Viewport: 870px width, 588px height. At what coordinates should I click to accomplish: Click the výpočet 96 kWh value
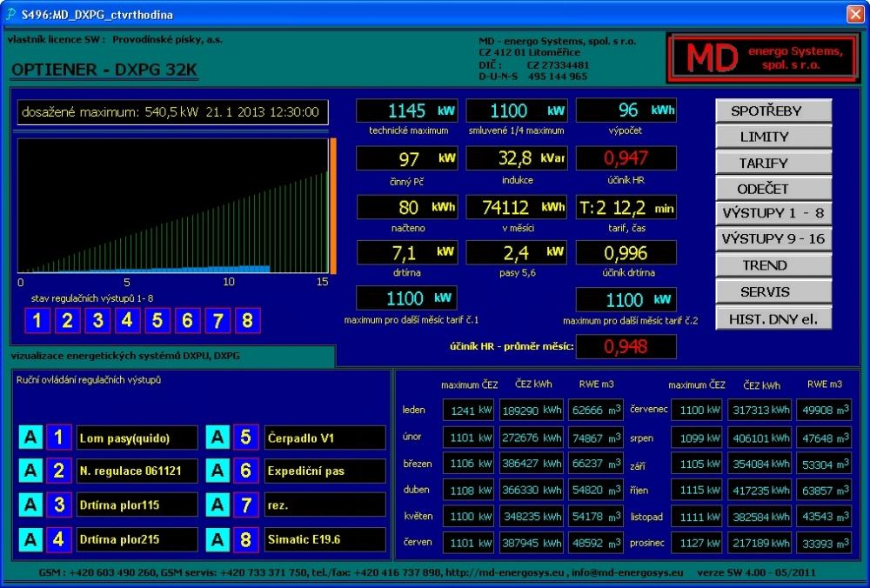626,111
